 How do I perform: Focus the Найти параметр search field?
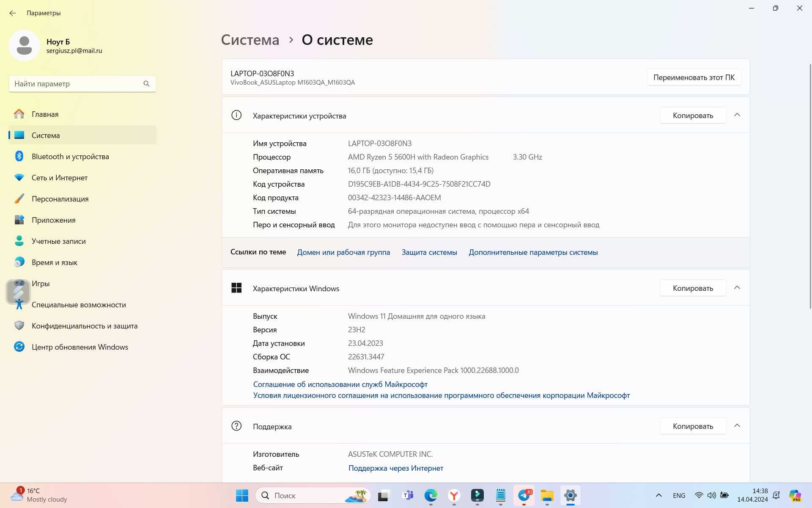point(82,84)
